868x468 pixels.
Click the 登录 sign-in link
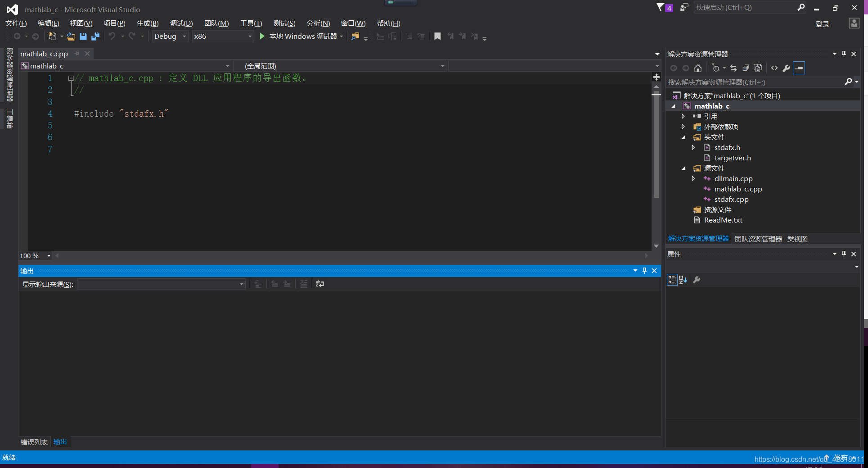pos(823,24)
